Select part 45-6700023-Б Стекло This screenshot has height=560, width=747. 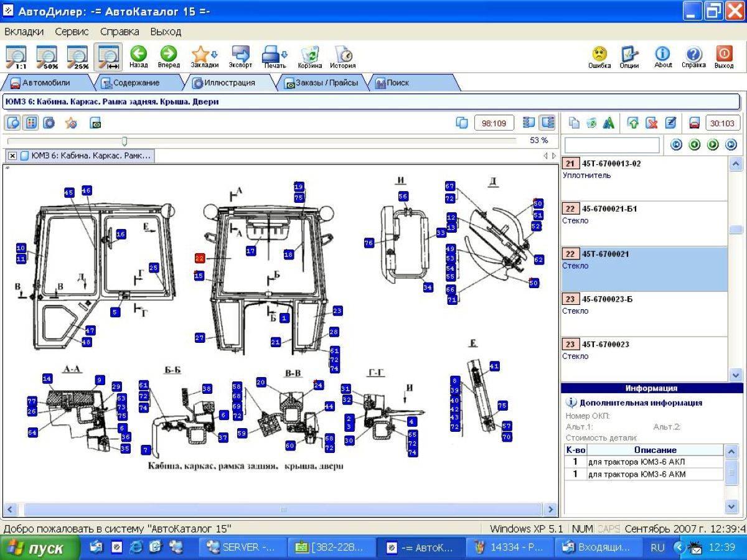(644, 314)
